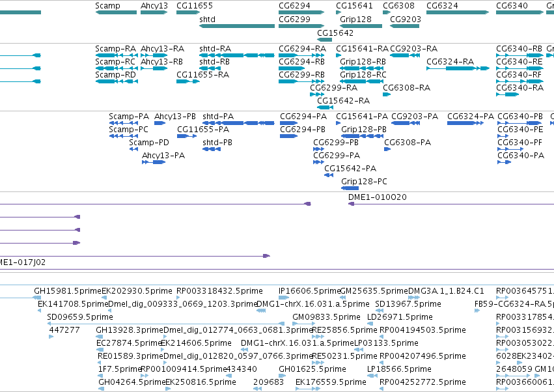Viewport: 554px width, 392px height.
Task: Click the CG6324-RA transcript label
Action: [x=450, y=62]
